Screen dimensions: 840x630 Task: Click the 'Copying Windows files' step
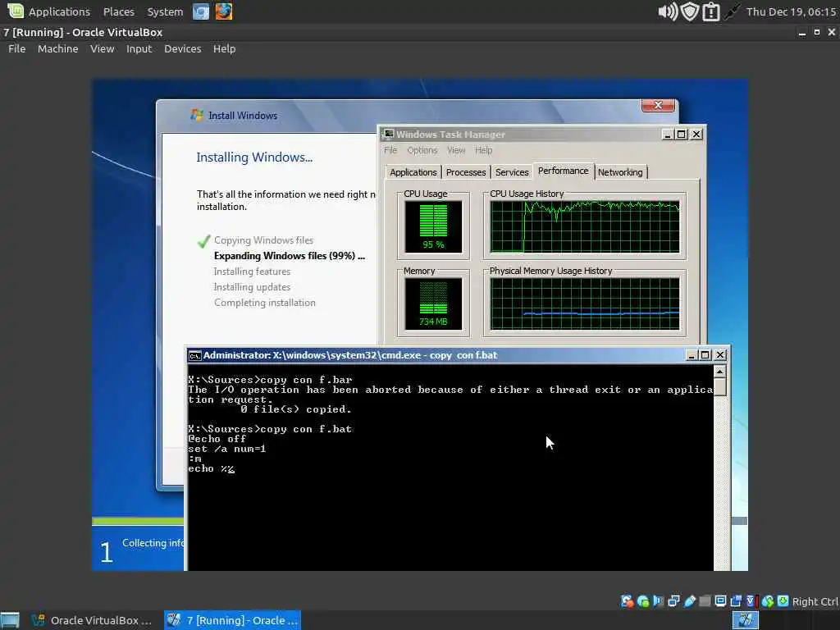point(263,240)
